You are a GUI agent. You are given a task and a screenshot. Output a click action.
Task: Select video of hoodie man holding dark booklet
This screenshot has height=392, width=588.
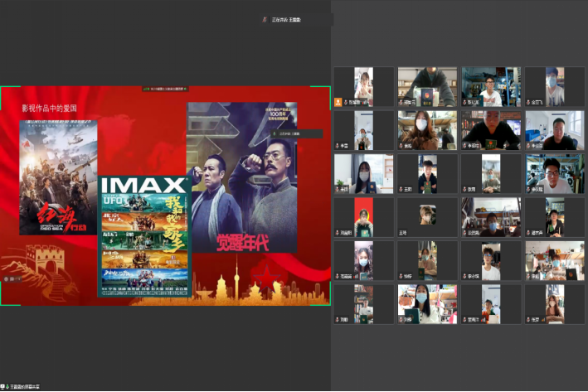pos(427,87)
